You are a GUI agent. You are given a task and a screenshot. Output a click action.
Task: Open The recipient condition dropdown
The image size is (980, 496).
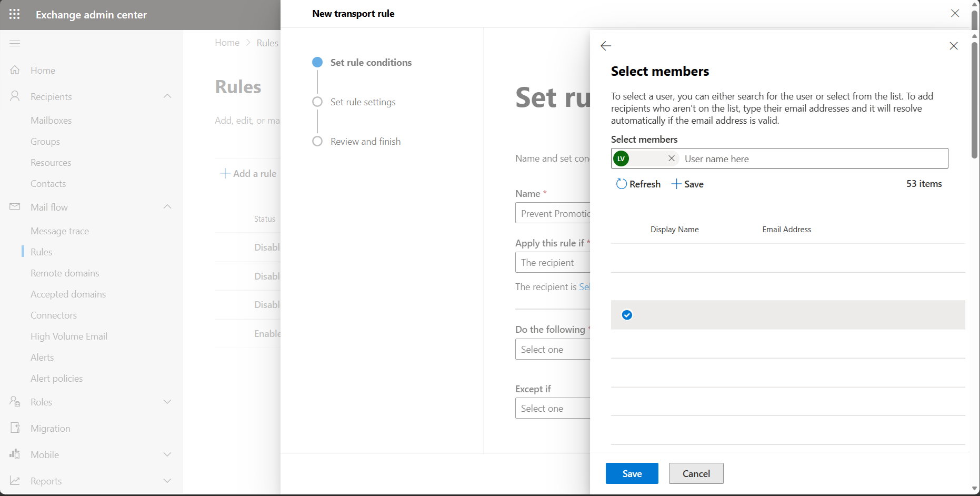point(553,262)
